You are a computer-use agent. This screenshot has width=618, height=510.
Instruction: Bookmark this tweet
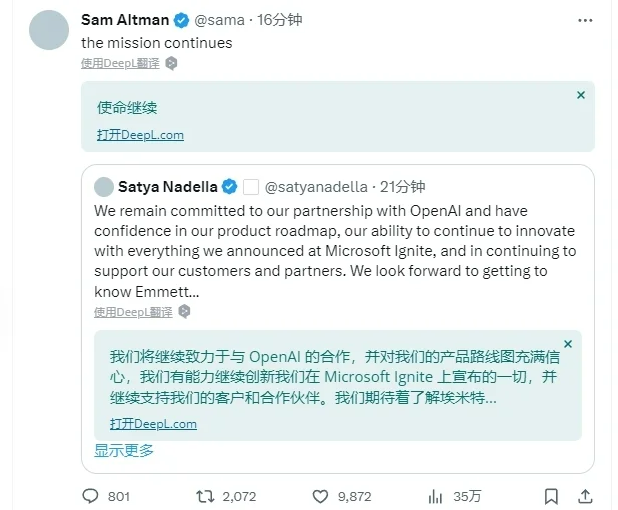pyautogui.click(x=550, y=496)
